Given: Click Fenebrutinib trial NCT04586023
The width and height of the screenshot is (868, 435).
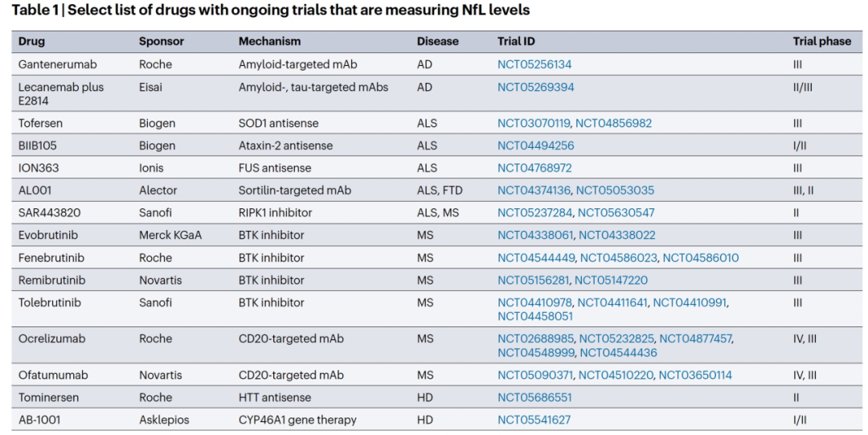Looking at the screenshot, I should (618, 258).
